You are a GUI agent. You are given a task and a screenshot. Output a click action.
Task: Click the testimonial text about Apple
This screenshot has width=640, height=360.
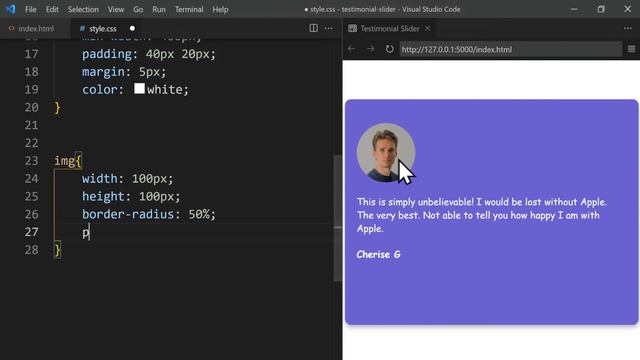482,215
